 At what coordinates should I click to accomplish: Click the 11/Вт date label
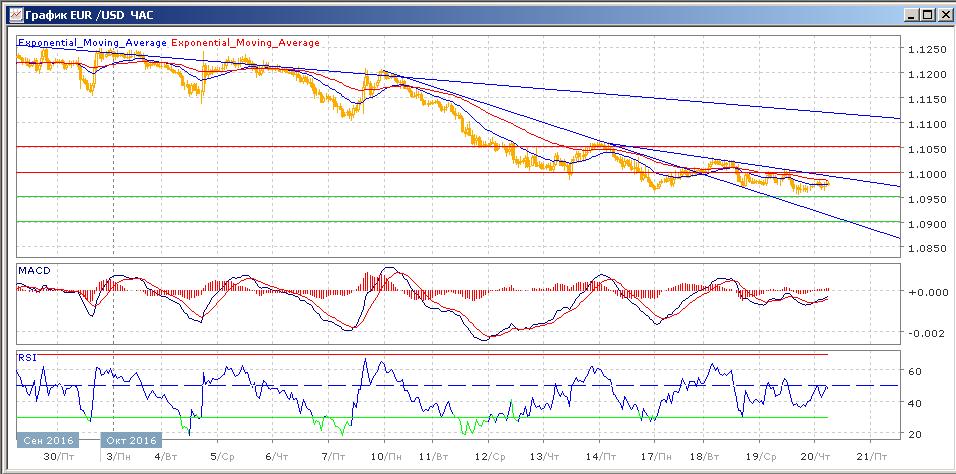(435, 456)
